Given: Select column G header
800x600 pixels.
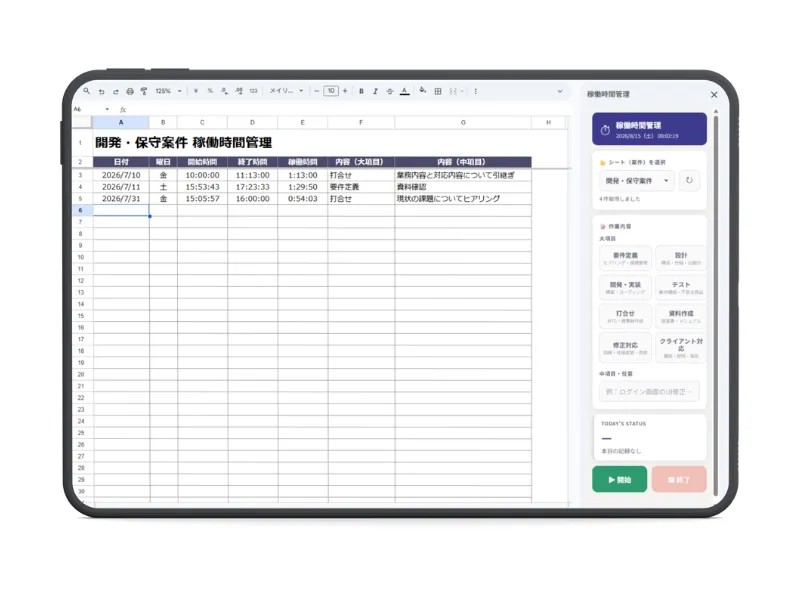Looking at the screenshot, I should (463, 122).
